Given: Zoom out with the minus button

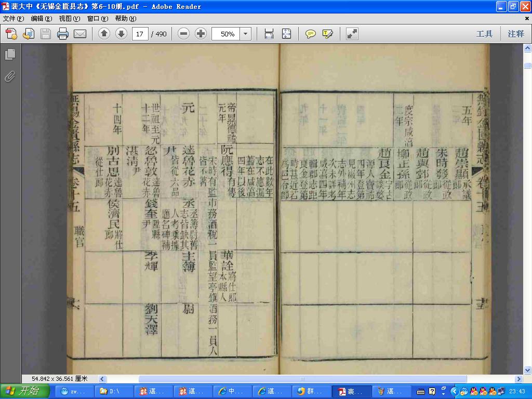Looking at the screenshot, I should pos(183,34).
